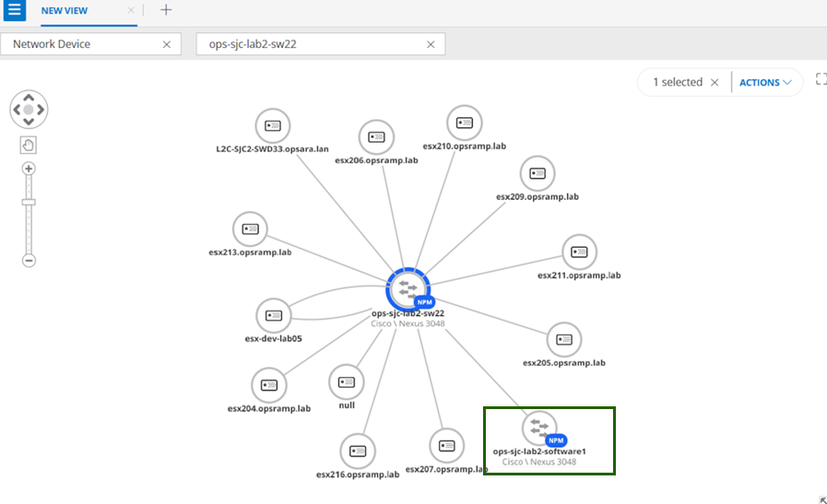Enter fullscreen topology view
Screen dimensions: 827x504
821,80
